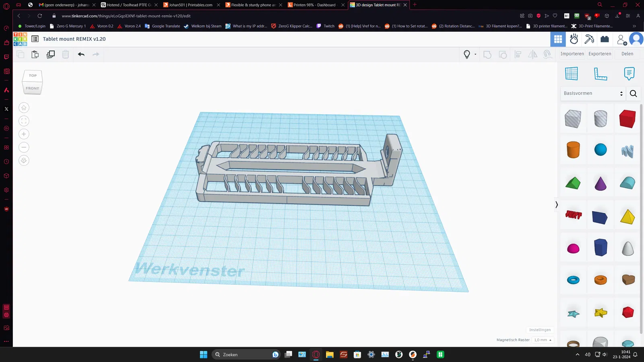Expand the hidden bookmarks overflow chevron
Screen dimensions: 644x362
pyautogui.click(x=634, y=26)
